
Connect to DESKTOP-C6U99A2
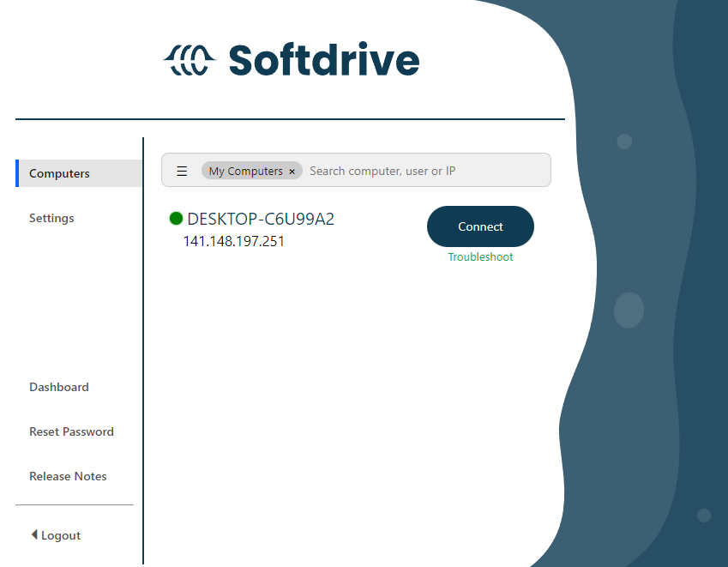pos(480,226)
